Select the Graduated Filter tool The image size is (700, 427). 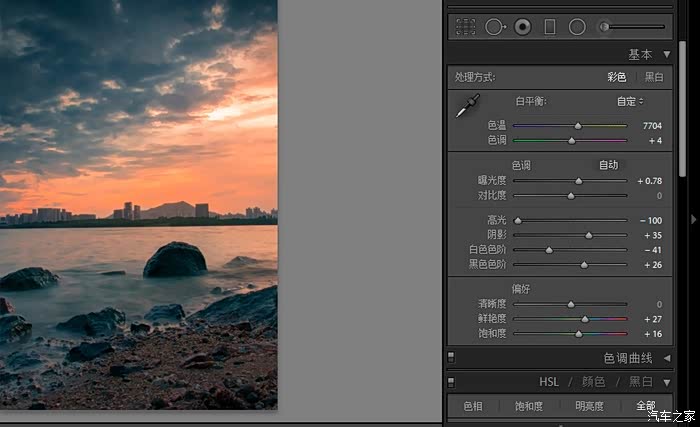click(x=549, y=27)
